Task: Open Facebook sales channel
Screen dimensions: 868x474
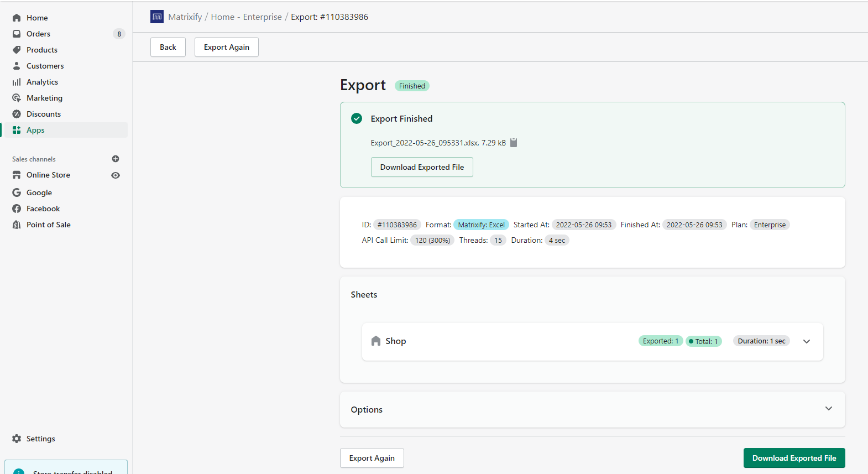Action: click(43, 209)
